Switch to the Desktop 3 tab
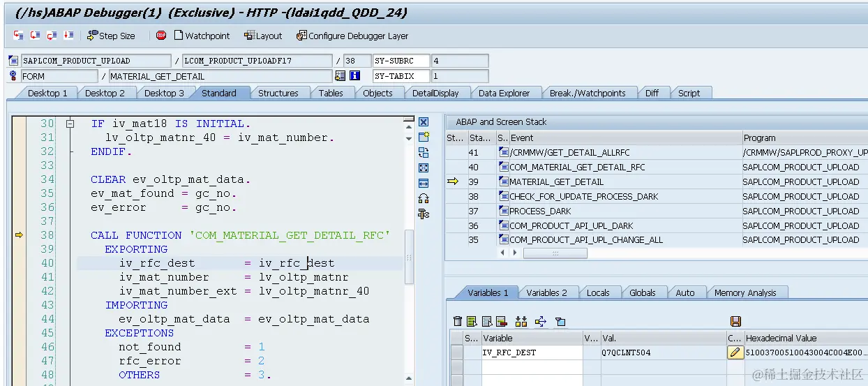 [x=164, y=93]
